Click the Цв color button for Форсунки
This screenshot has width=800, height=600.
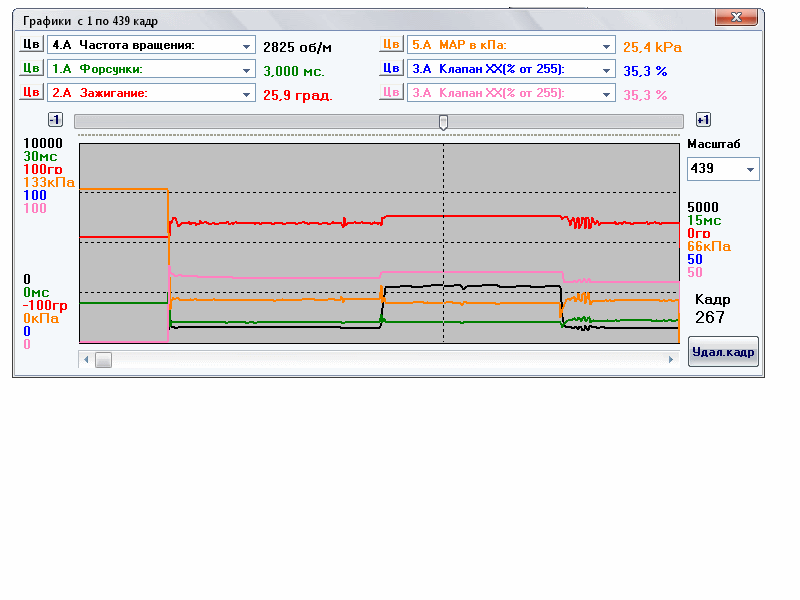[31, 69]
